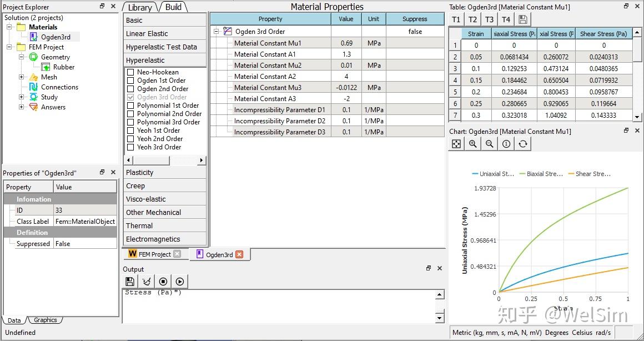The image size is (644, 341).
Task: Expand the Mesh tree node
Action: [22, 77]
